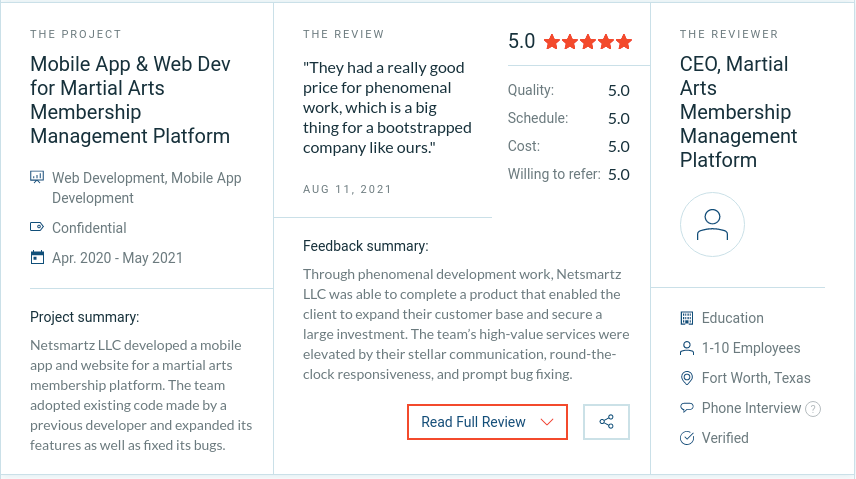Expand the Read Full Review button
The width and height of the screenshot is (856, 479).
tap(474, 422)
